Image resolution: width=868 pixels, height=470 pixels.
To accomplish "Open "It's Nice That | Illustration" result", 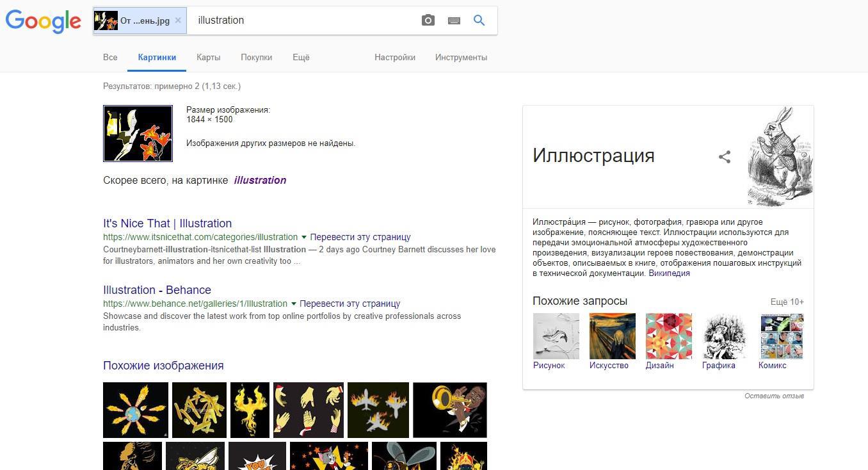I will coord(167,223).
